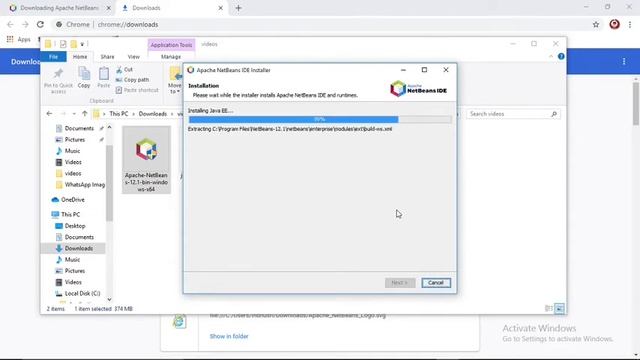Switch to Downloading Apache NetBeans Chrome tab

click(60, 8)
